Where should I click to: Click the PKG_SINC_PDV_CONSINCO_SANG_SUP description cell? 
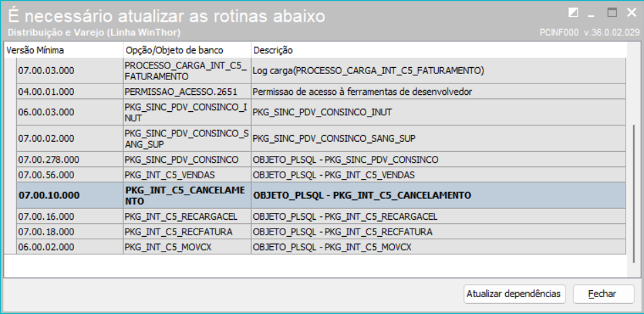click(x=333, y=138)
